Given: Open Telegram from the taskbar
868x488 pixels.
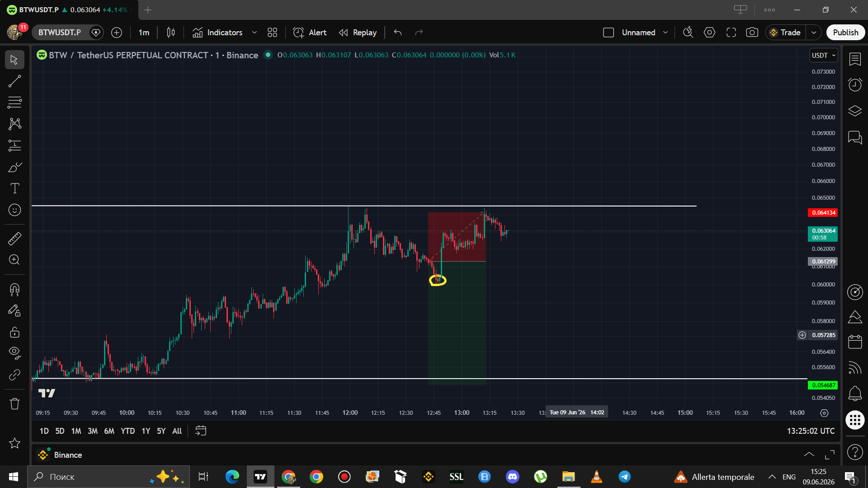Looking at the screenshot, I should tap(625, 477).
